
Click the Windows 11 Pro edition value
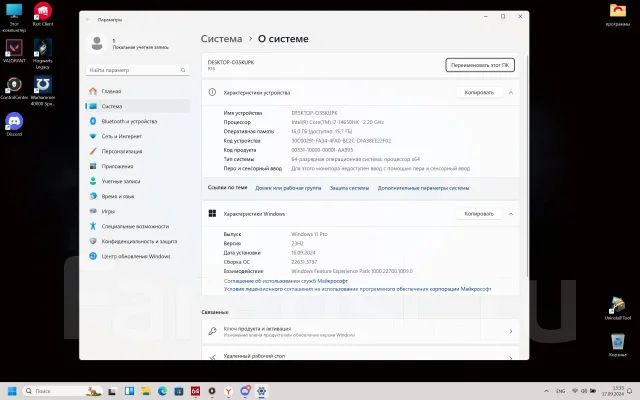309,234
